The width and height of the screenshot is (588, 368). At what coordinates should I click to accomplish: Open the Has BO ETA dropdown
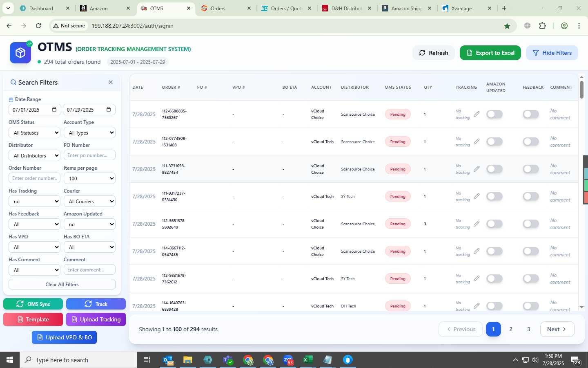point(89,247)
